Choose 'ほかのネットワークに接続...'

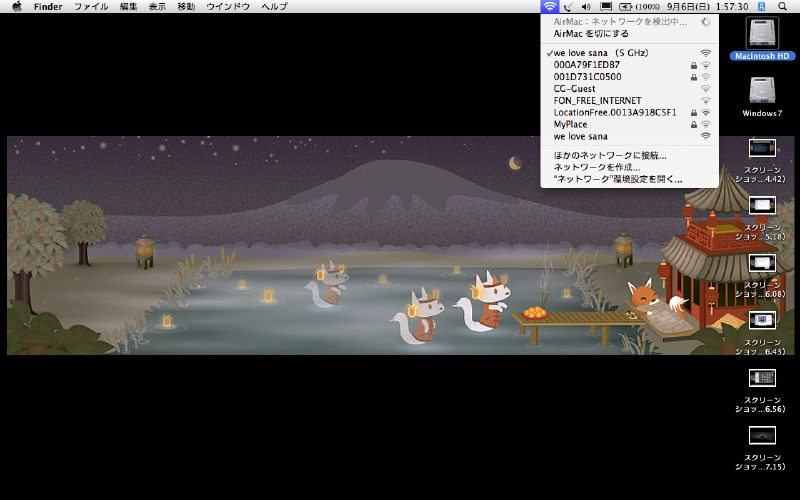630,155
